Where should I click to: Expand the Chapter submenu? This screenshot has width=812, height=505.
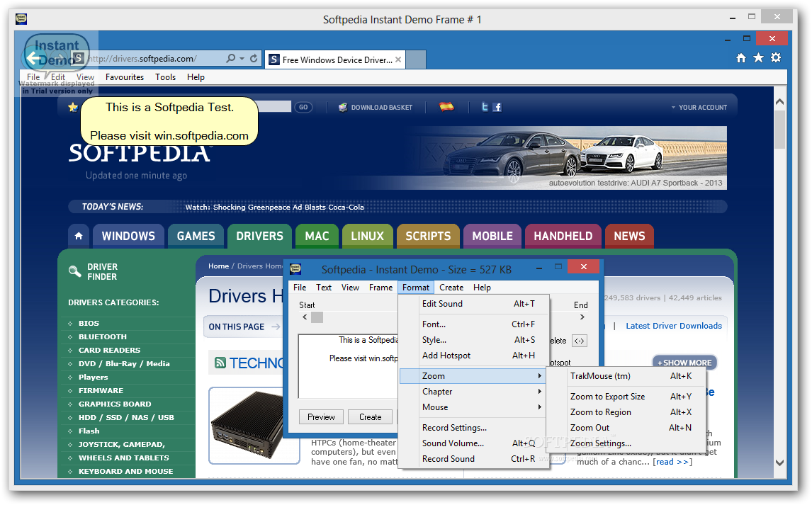[x=474, y=392]
